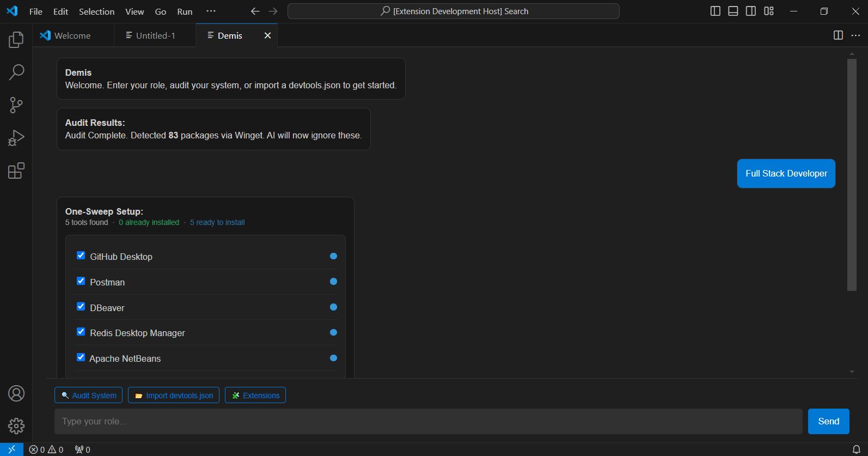Screen dimensions: 868x456
Task: Uncheck the Redis Desktop Manager checkbox
Action: click(81, 332)
